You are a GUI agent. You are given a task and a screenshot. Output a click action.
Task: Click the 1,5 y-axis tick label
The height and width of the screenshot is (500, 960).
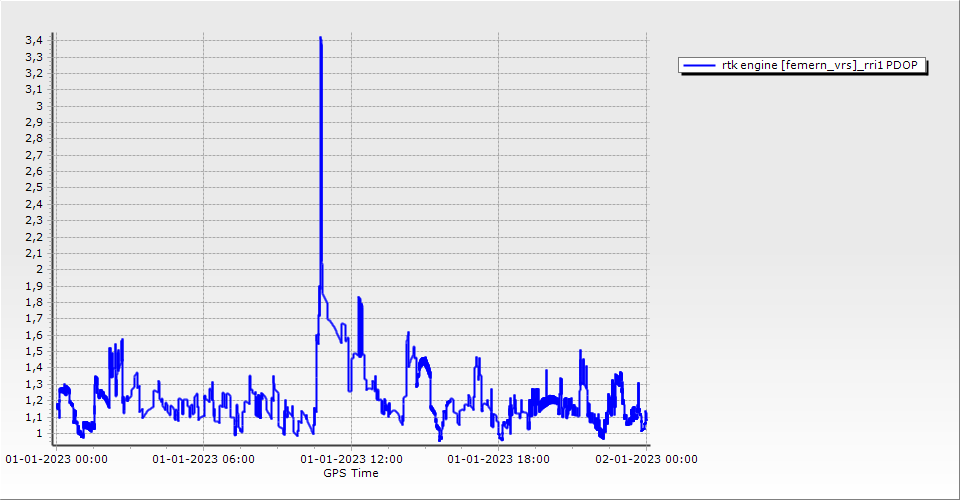32,351
